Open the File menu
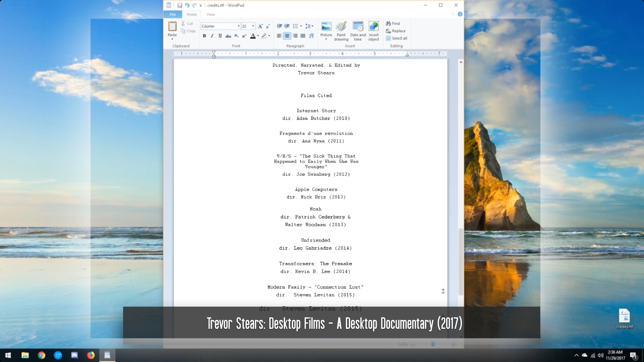644x362 pixels. [x=173, y=14]
